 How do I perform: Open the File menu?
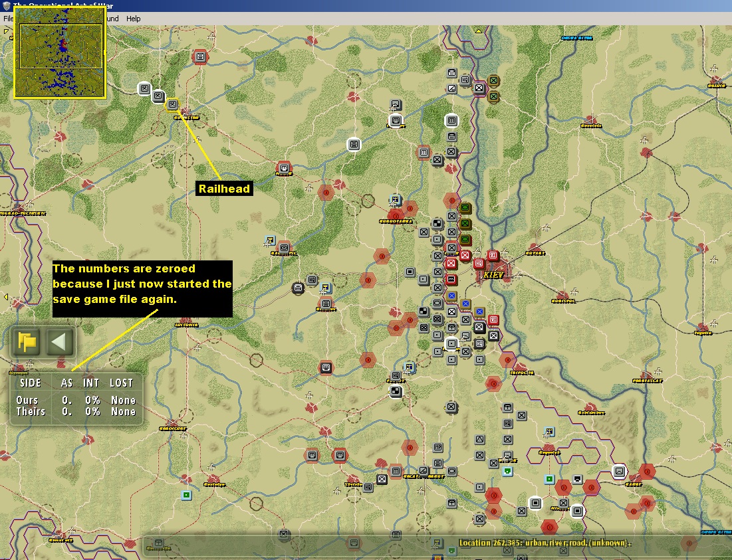pos(8,19)
